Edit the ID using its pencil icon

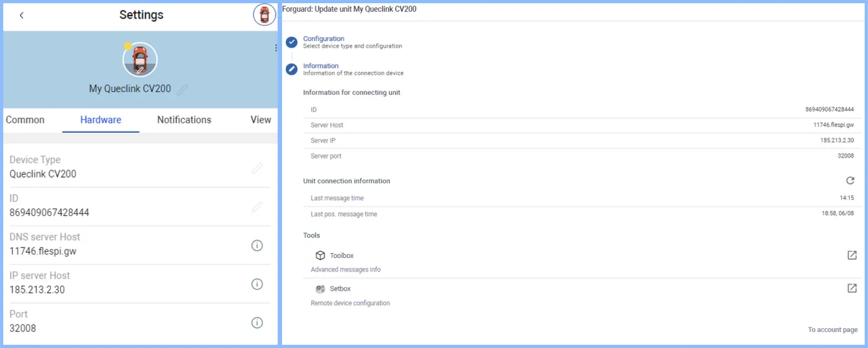click(x=257, y=207)
